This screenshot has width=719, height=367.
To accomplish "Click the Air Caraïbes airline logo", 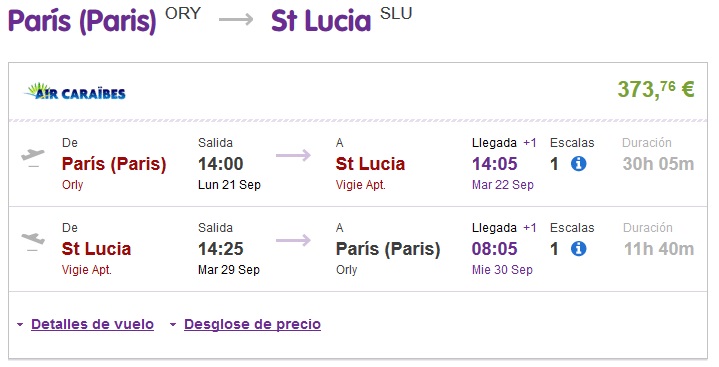I will click(x=75, y=91).
